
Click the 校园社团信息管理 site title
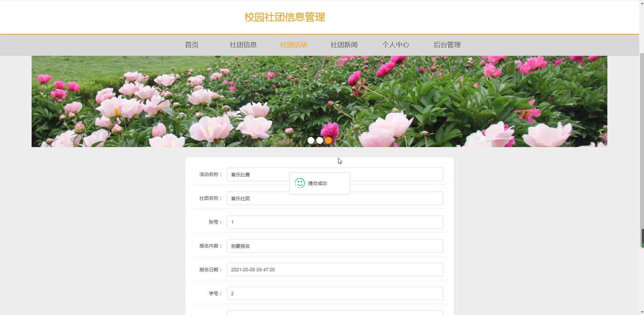[285, 17]
